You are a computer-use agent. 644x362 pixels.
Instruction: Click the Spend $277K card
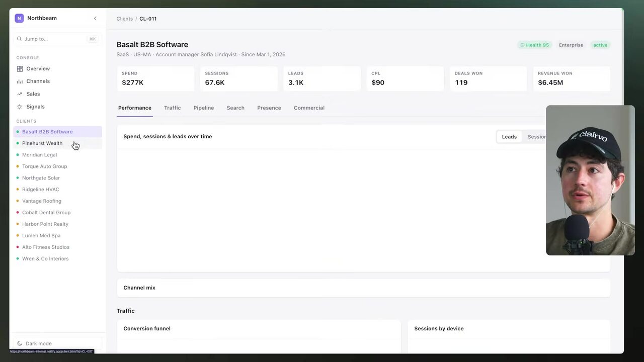(x=155, y=78)
